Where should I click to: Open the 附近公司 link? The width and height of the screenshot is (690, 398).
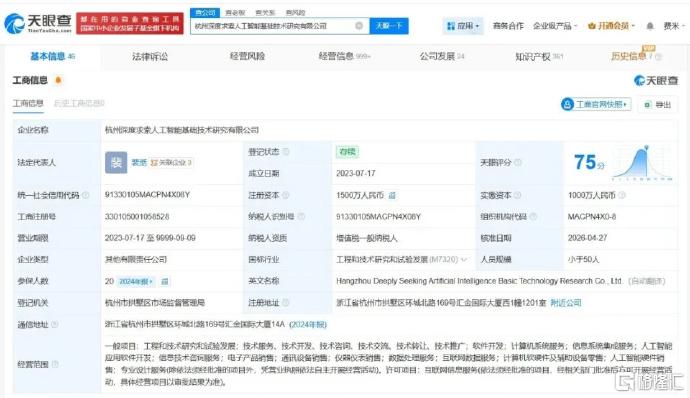pyautogui.click(x=566, y=303)
